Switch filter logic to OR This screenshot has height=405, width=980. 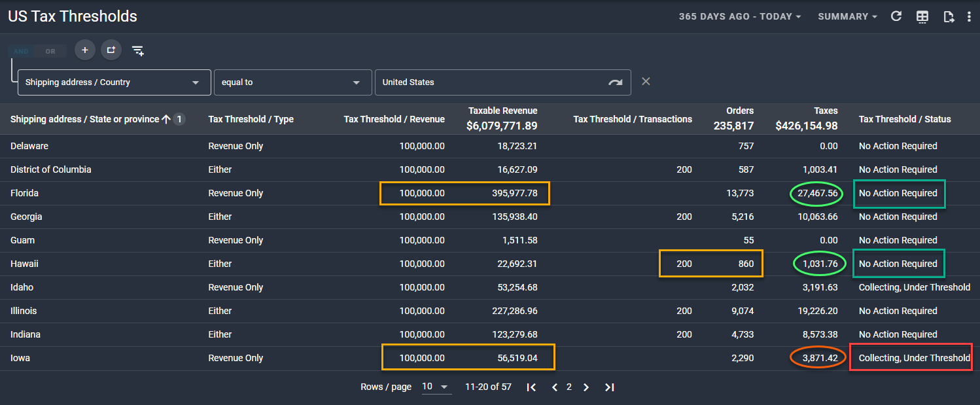pos(50,51)
